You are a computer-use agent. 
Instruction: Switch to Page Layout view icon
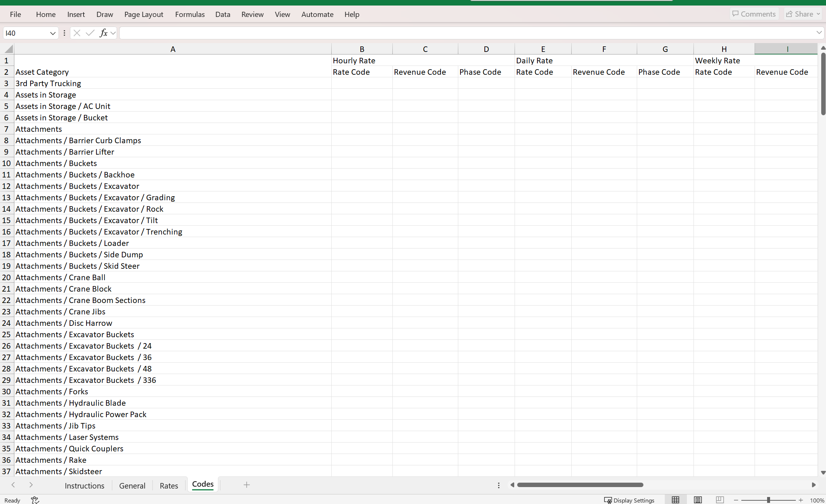tap(698, 500)
